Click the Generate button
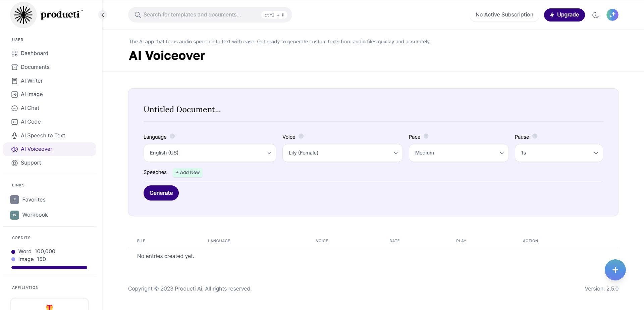 point(161,193)
